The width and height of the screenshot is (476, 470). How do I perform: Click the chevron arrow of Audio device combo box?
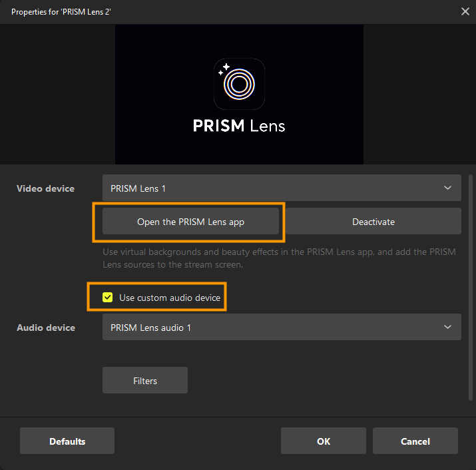click(x=447, y=328)
